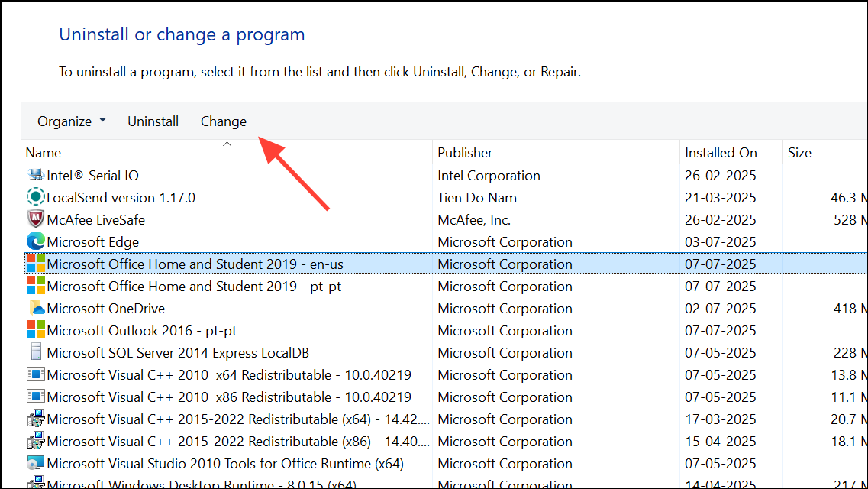Select Microsoft Edge entry
The height and width of the screenshot is (489, 868).
pyautogui.click(x=92, y=242)
